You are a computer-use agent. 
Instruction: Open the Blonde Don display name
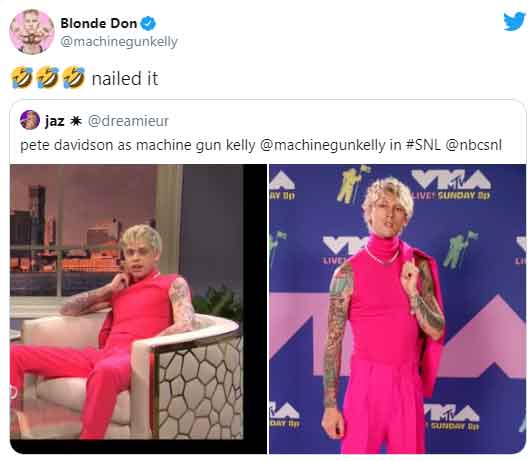(x=99, y=23)
